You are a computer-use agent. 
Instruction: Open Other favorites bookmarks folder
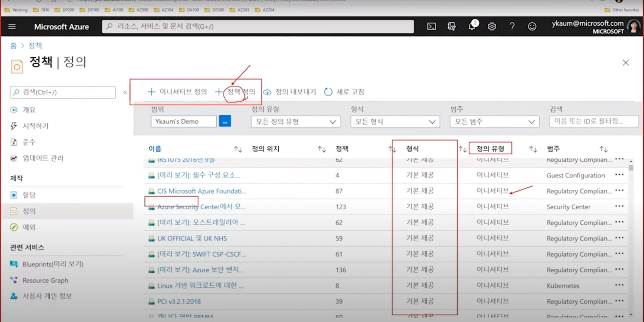(622, 10)
